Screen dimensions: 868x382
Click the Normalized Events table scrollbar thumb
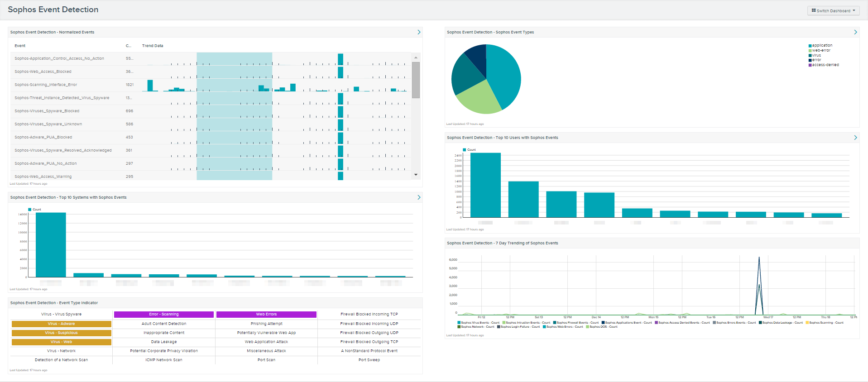coord(416,80)
